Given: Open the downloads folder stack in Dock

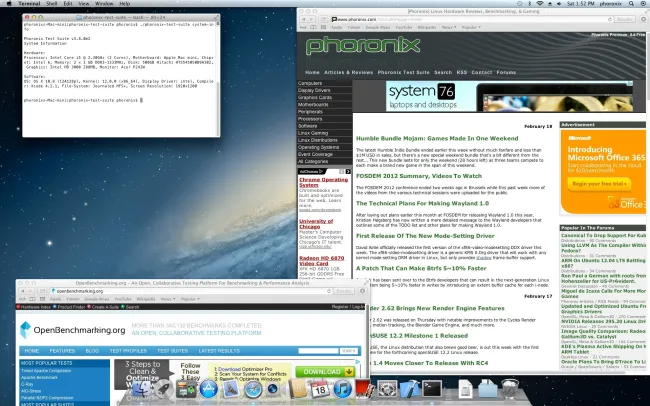Looking at the screenshot, I should (x=488, y=389).
